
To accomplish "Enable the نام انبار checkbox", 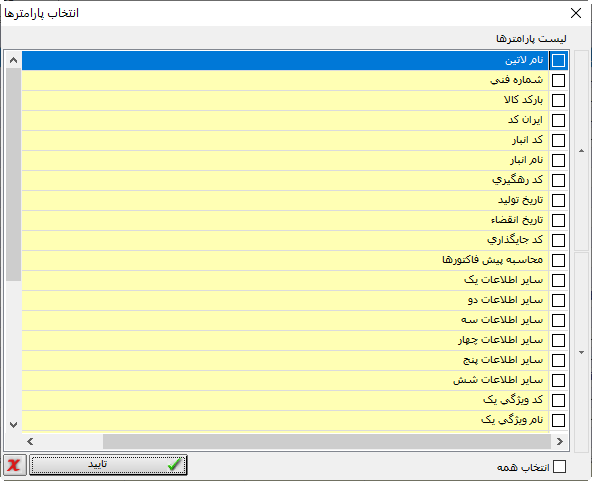I will [x=558, y=160].
